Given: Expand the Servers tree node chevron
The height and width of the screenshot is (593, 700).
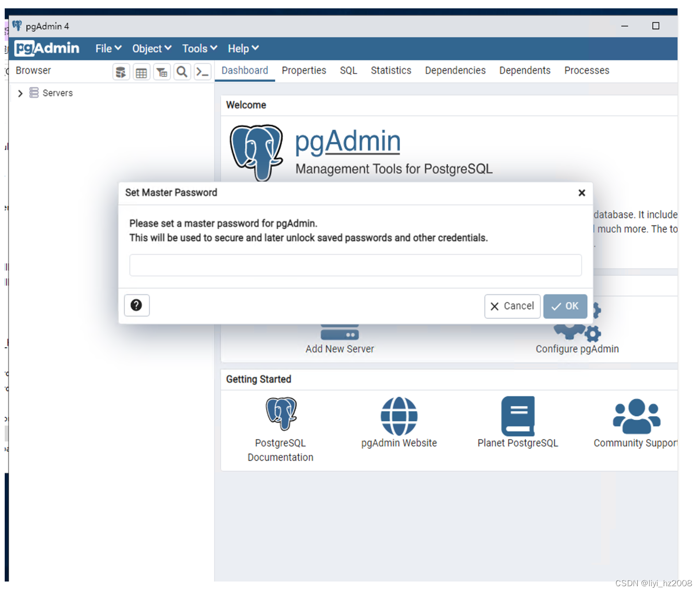Looking at the screenshot, I should pos(20,93).
